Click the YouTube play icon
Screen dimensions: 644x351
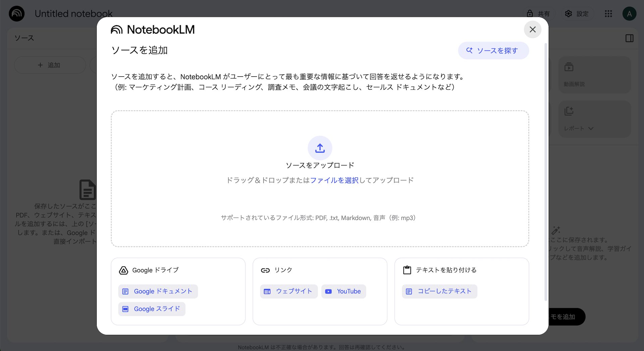pos(328,292)
